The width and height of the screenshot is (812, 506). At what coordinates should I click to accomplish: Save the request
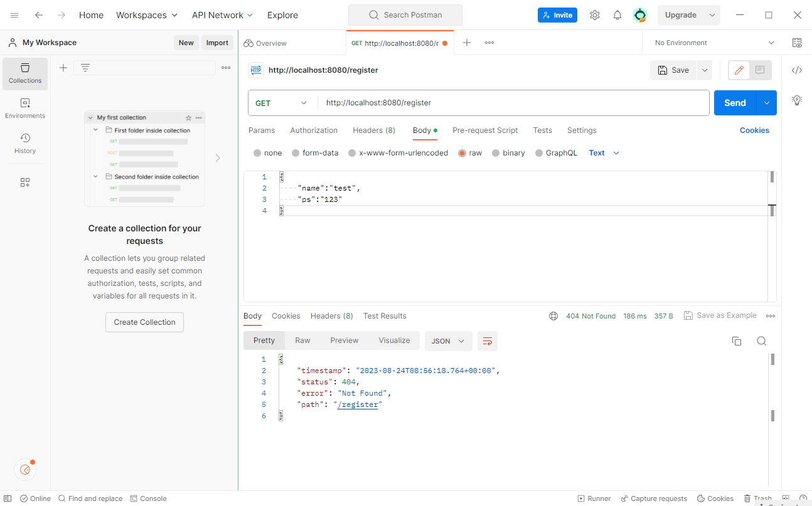(x=673, y=70)
